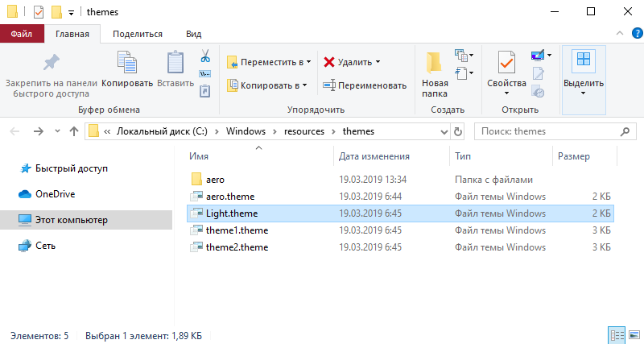Click Локальный диск (C:) in breadcrumb

point(162,131)
